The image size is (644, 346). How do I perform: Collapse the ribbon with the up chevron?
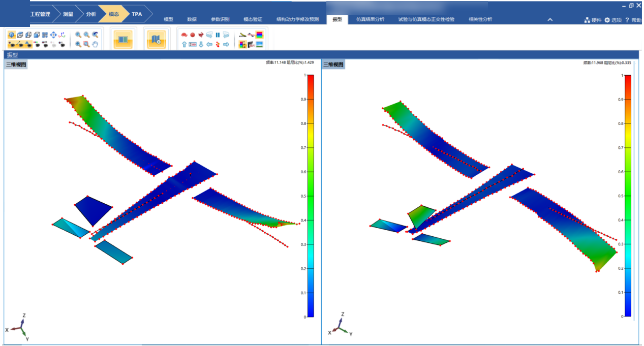click(x=549, y=19)
